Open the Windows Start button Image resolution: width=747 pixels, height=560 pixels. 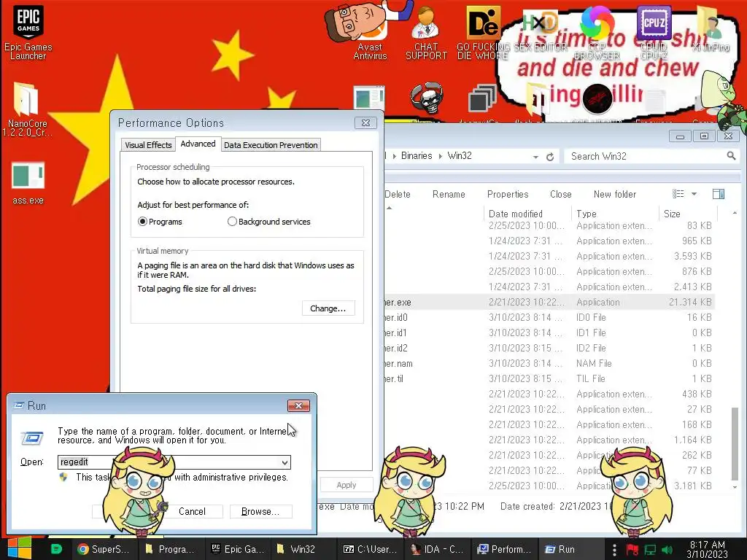click(x=19, y=548)
